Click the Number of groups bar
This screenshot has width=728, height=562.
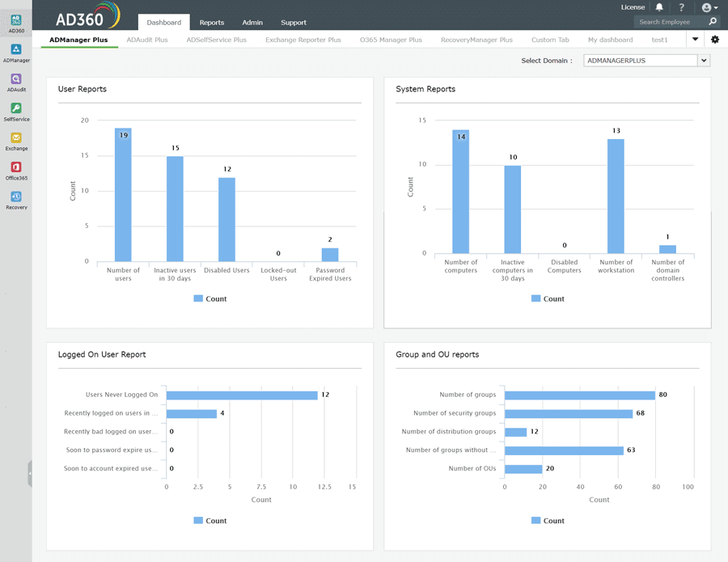coord(580,395)
